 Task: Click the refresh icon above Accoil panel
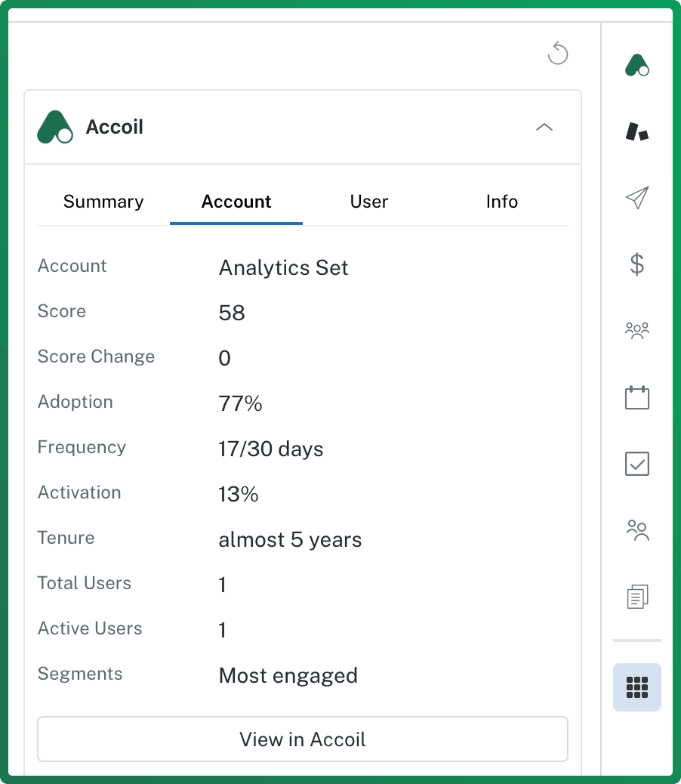coord(558,53)
